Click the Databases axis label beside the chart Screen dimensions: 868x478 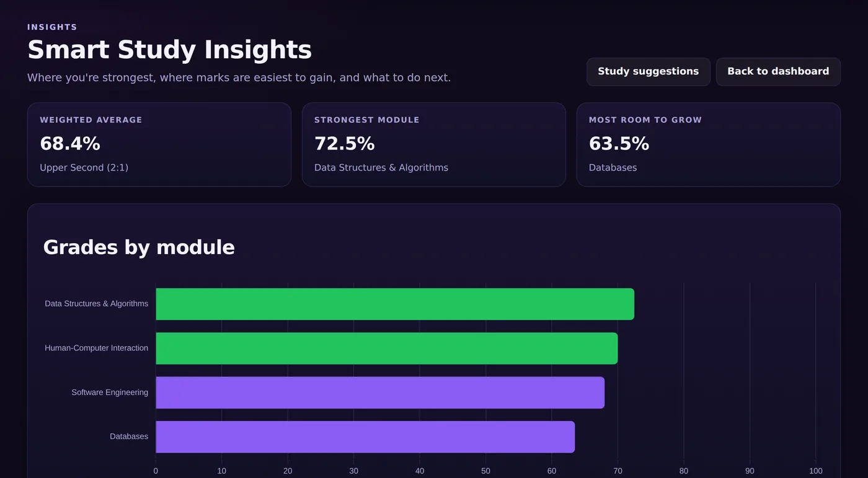[x=129, y=436]
